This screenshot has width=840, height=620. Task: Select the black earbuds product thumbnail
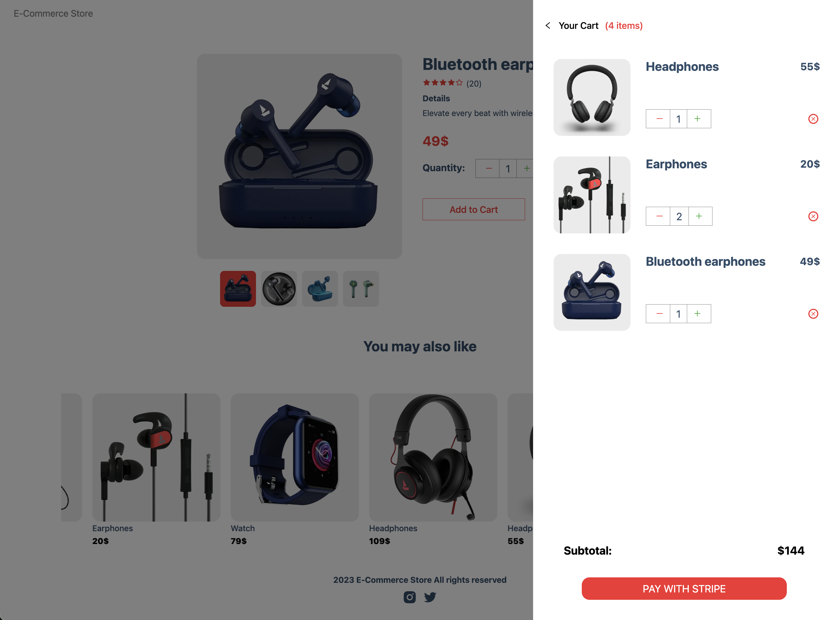pos(279,289)
